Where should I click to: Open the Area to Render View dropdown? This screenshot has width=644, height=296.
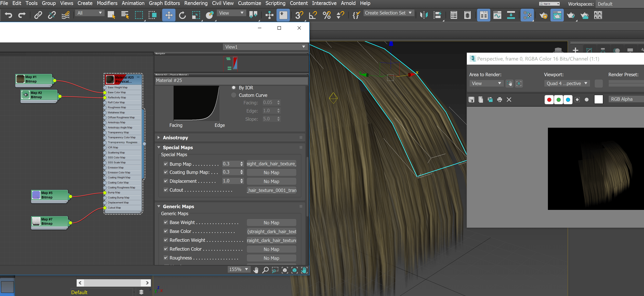point(486,83)
